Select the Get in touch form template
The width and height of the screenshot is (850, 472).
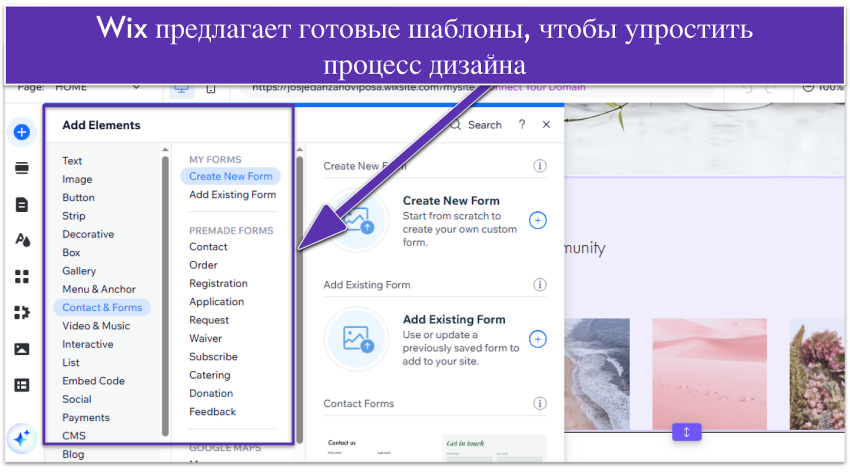point(494,448)
